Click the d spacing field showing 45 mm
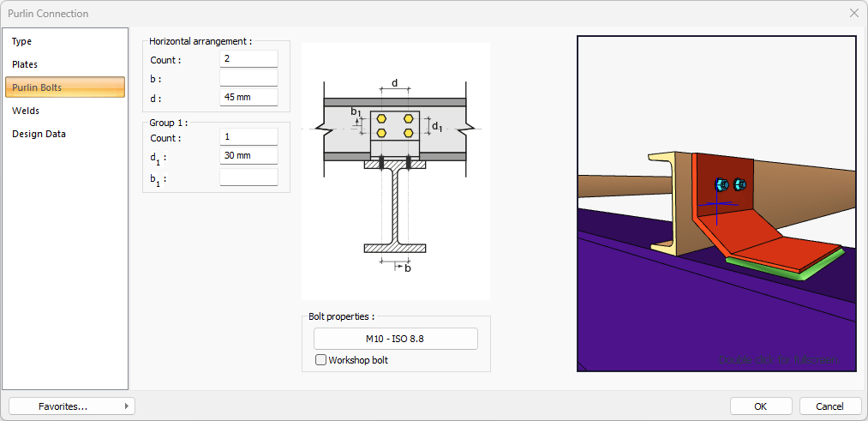Screen dimensions: 868x421 (x=248, y=97)
